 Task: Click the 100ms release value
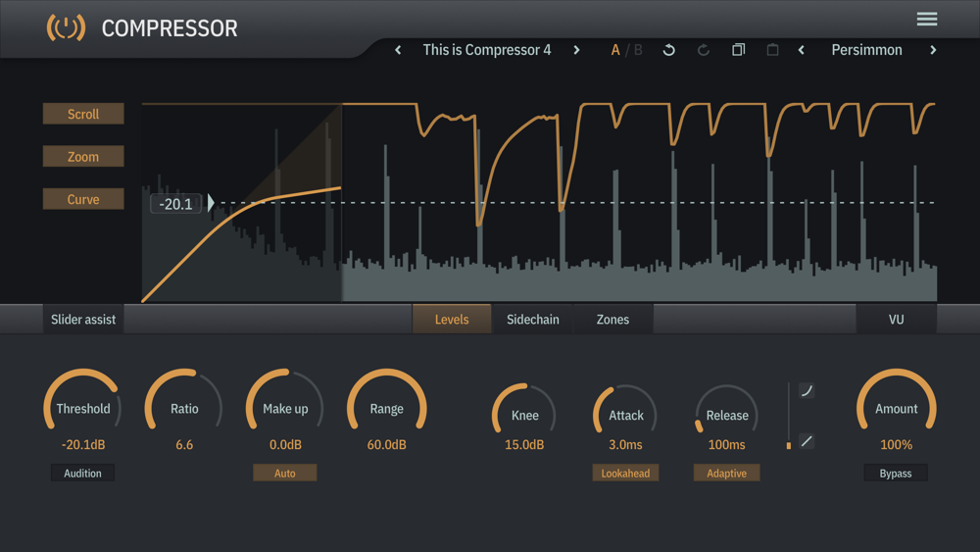726,444
